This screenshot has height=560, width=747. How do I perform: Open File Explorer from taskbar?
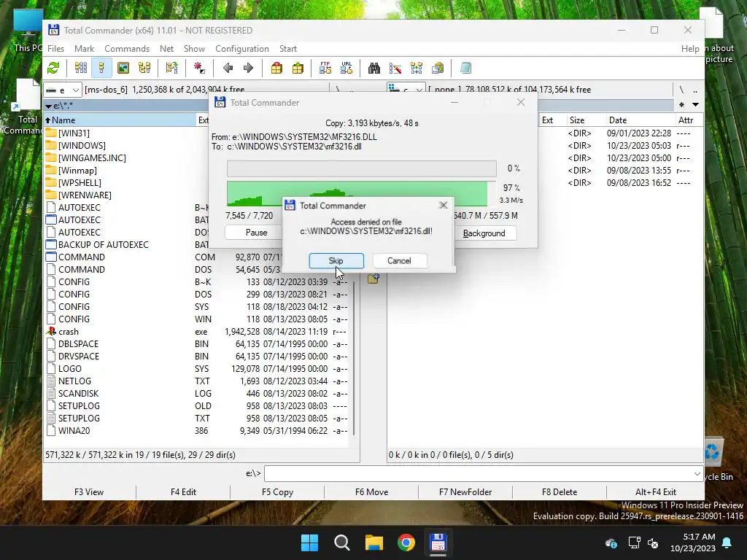(374, 542)
